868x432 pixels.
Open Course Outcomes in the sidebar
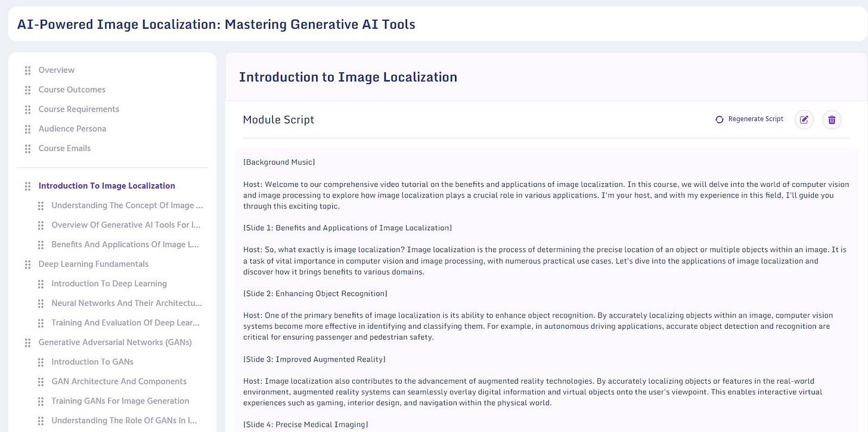click(72, 90)
